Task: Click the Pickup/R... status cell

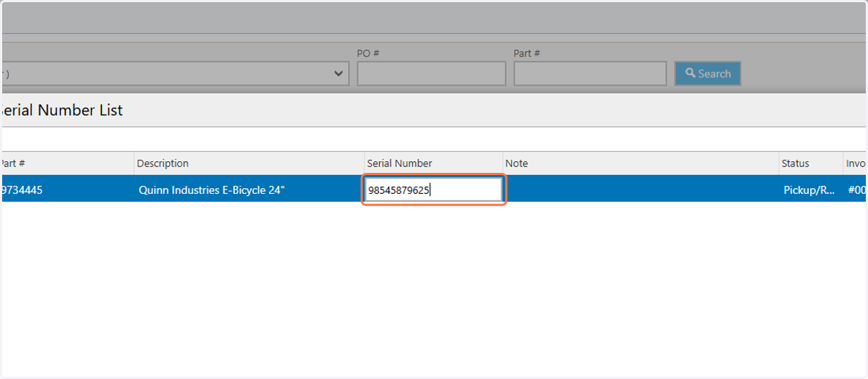Action: point(811,190)
